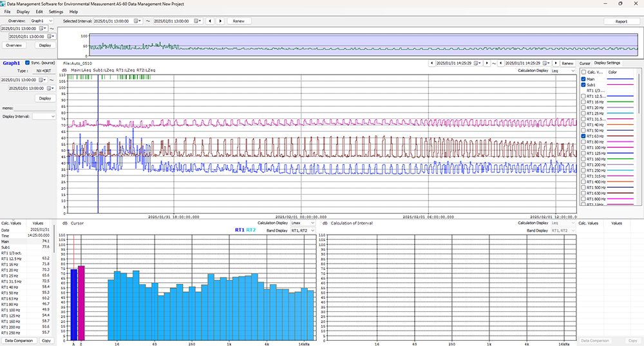Open graph Calculation Display Leq dropdown

pos(563,71)
